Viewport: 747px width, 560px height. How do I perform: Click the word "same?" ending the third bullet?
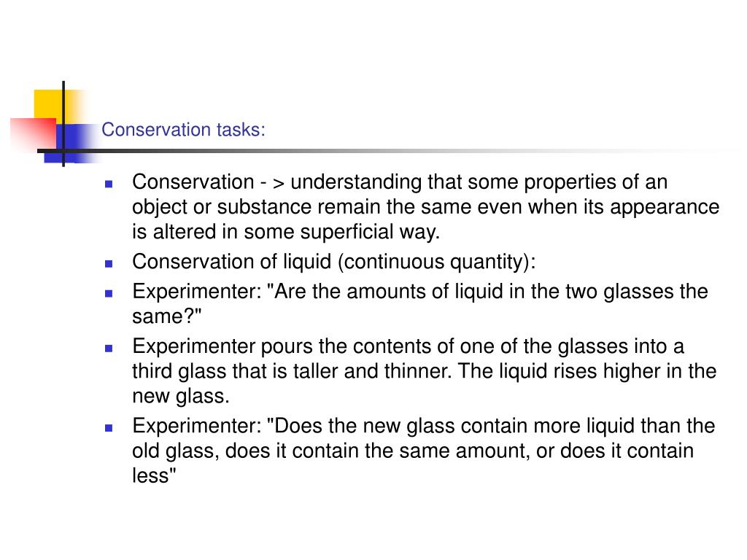point(167,316)
